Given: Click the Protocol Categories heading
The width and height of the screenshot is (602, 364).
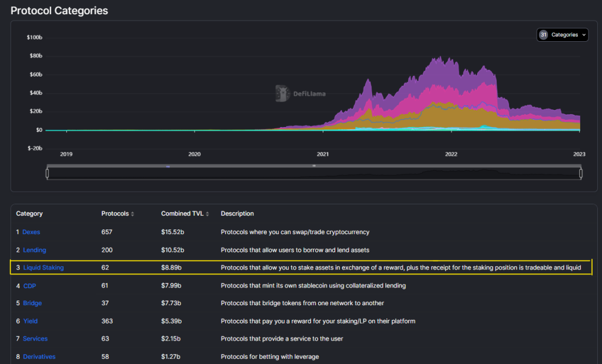Looking at the screenshot, I should point(59,11).
